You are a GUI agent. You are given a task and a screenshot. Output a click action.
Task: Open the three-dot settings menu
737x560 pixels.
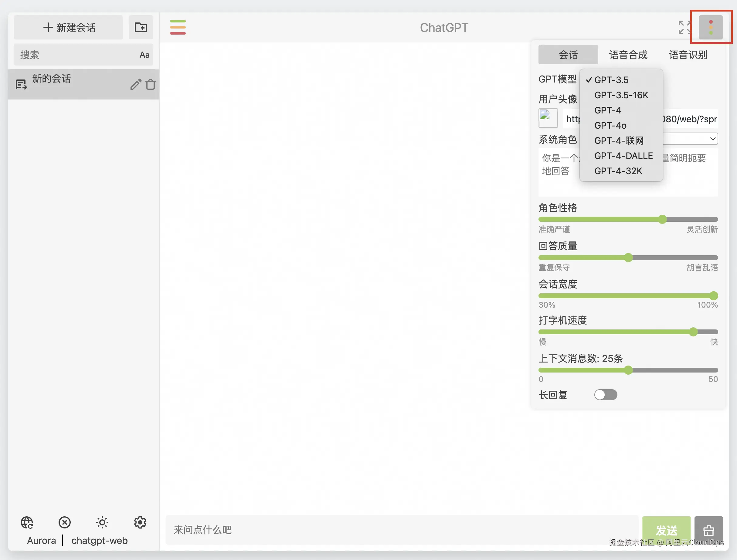pos(710,27)
